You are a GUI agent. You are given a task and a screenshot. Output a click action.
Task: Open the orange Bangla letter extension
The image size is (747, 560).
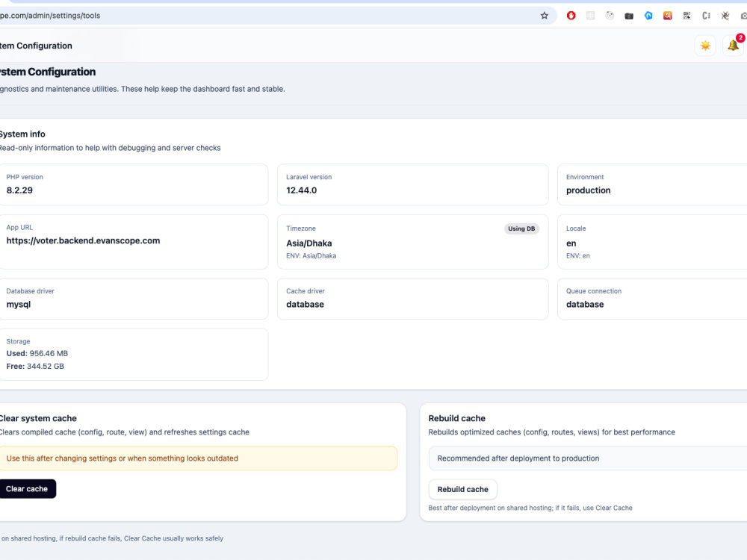click(x=667, y=16)
